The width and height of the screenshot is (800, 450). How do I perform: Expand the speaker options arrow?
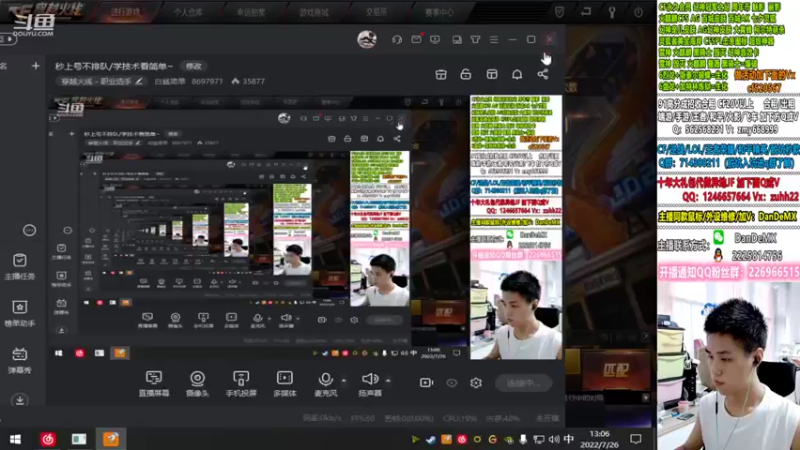pyautogui.click(x=388, y=381)
